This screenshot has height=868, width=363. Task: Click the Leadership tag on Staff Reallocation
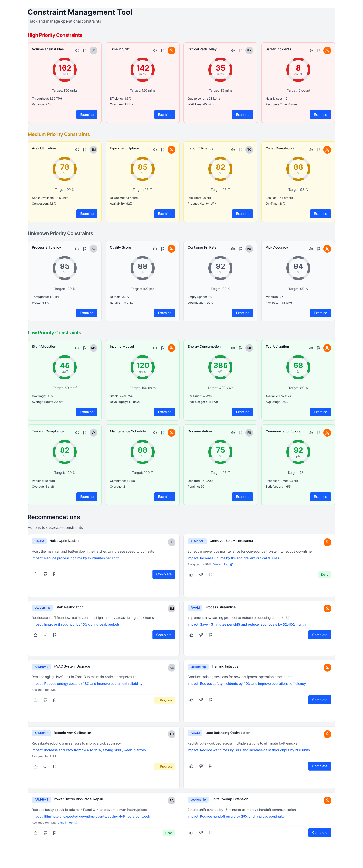pos(42,608)
